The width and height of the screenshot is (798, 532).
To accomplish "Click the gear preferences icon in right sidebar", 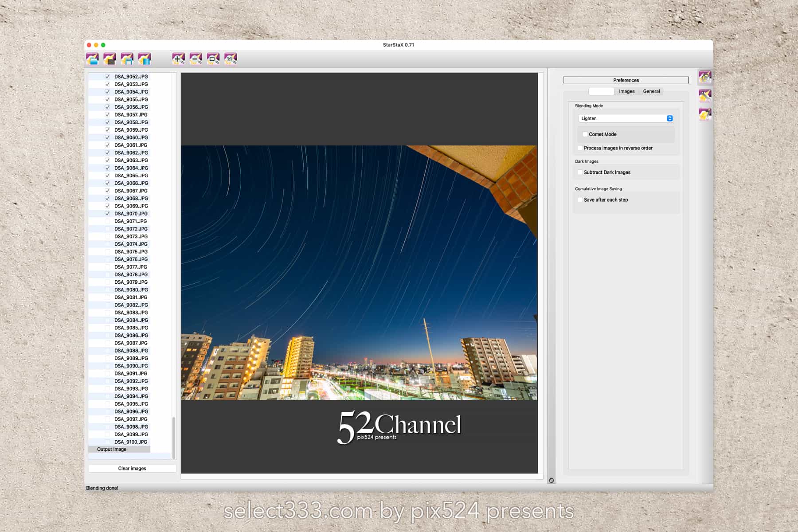I will click(x=705, y=77).
